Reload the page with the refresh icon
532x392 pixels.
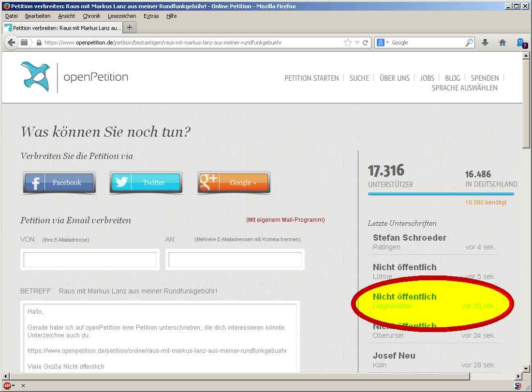[366, 43]
